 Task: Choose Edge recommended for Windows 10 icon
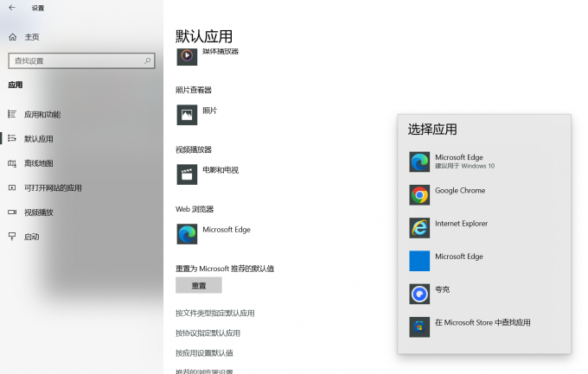click(419, 162)
